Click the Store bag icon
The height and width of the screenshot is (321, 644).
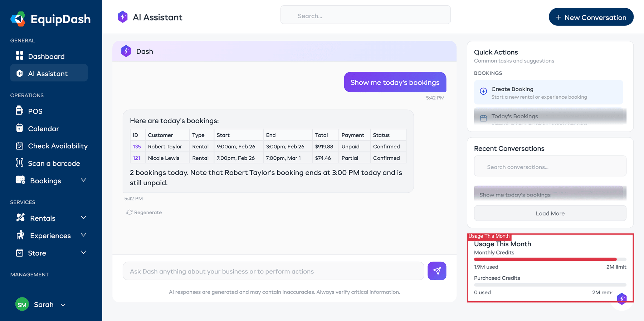coord(20,253)
